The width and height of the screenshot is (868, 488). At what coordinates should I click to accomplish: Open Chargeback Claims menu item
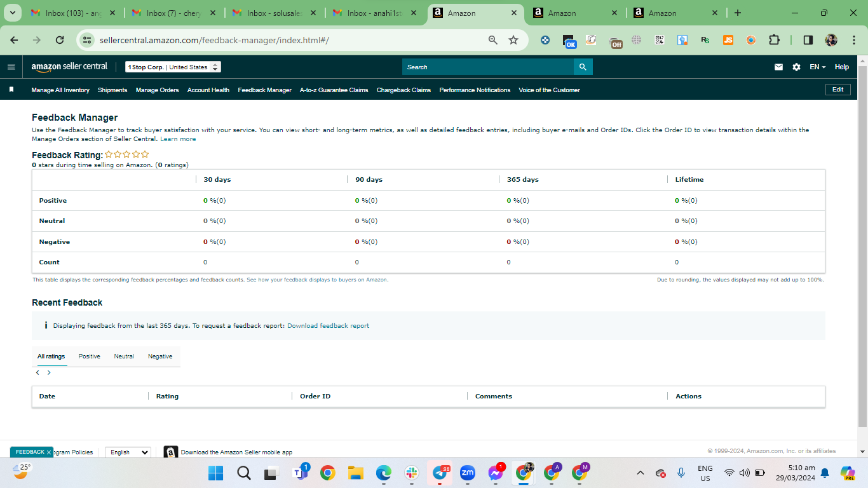coord(403,90)
